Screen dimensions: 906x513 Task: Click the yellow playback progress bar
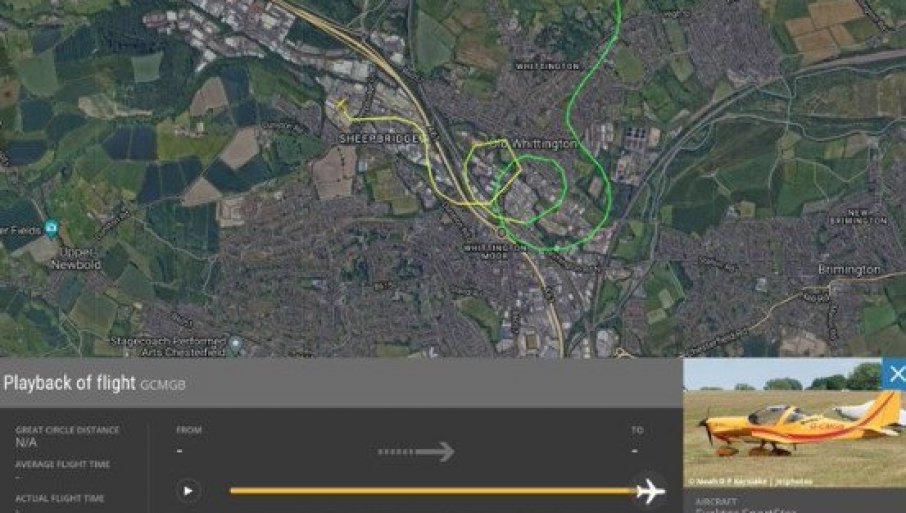pos(433,491)
